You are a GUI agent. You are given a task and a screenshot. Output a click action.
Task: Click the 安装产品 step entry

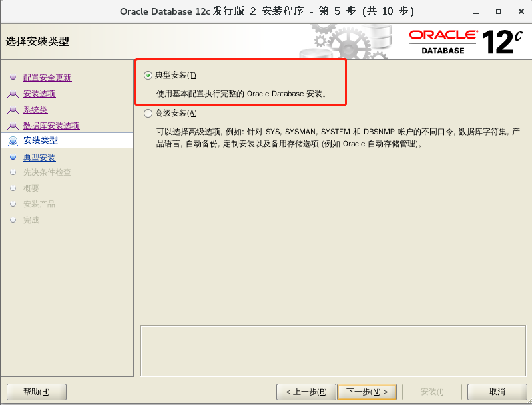click(x=39, y=204)
